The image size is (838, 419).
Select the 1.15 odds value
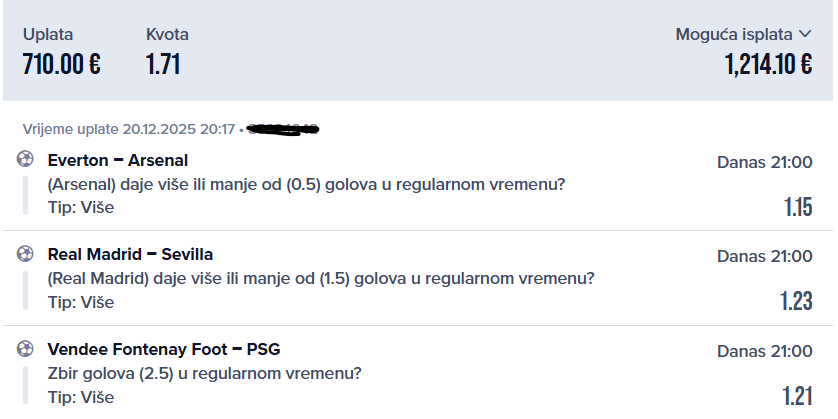pyautogui.click(x=798, y=207)
